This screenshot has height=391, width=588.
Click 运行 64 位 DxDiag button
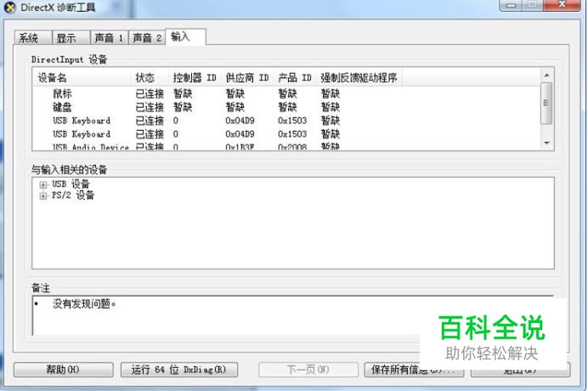(179, 370)
